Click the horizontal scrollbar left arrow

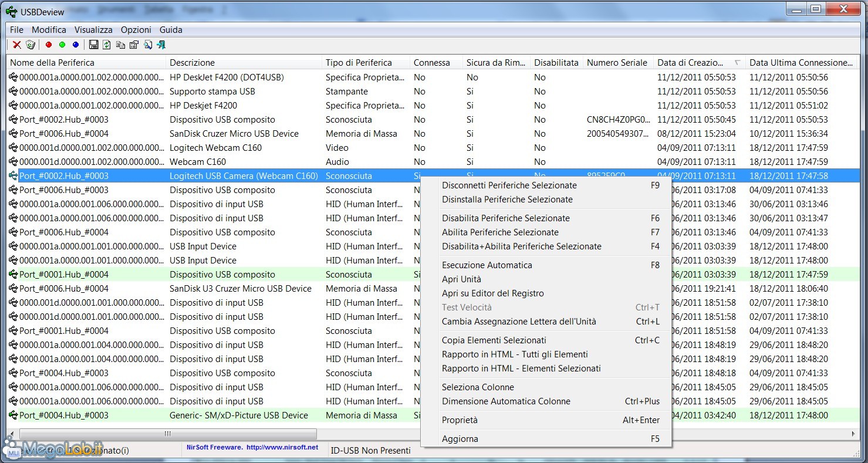[x=13, y=434]
